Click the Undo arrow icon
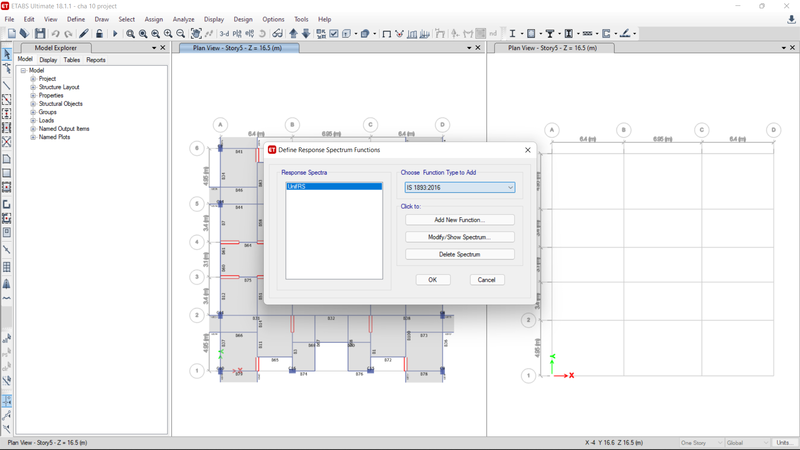 [x=55, y=34]
